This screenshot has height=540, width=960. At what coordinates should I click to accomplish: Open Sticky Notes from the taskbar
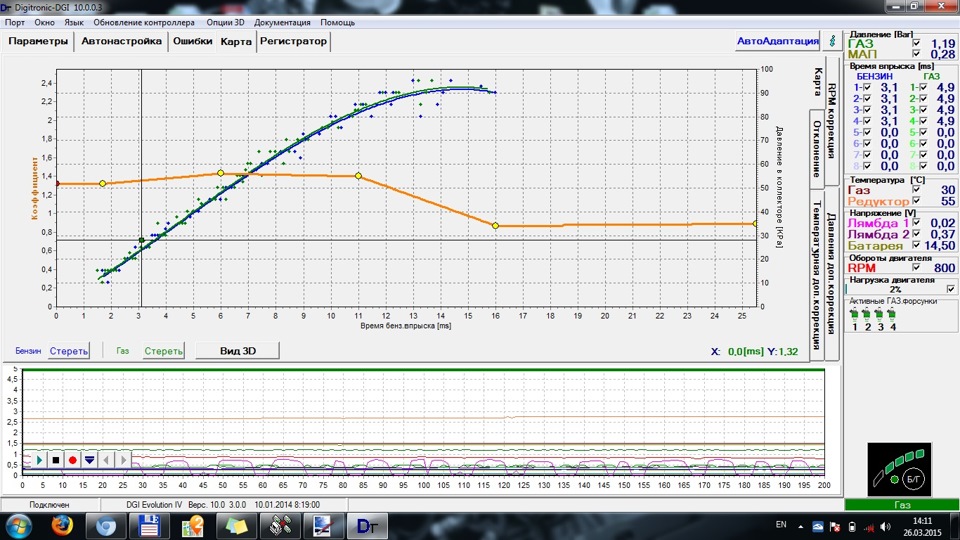236,526
